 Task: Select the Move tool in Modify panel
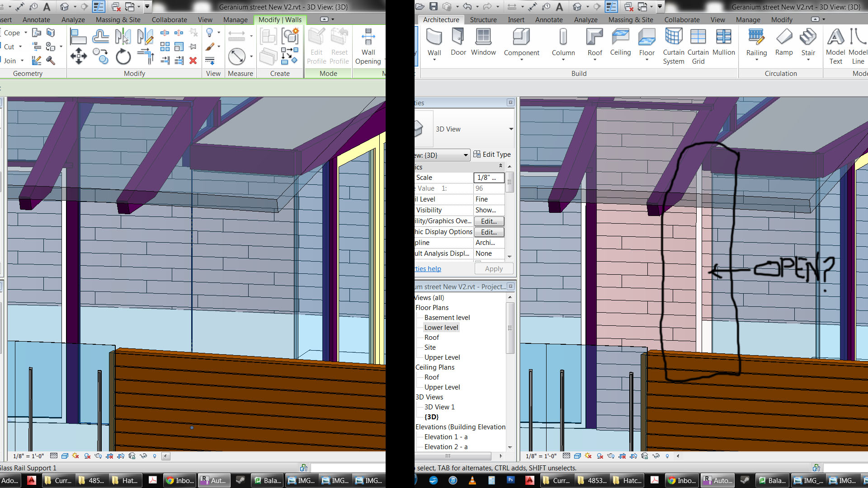coord(79,56)
